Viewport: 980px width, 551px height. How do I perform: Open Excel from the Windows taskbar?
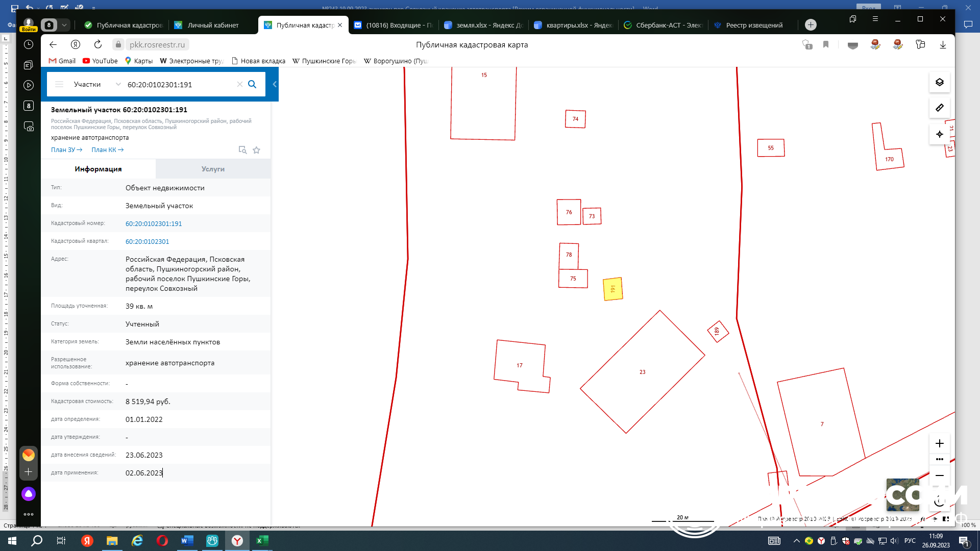click(262, 541)
